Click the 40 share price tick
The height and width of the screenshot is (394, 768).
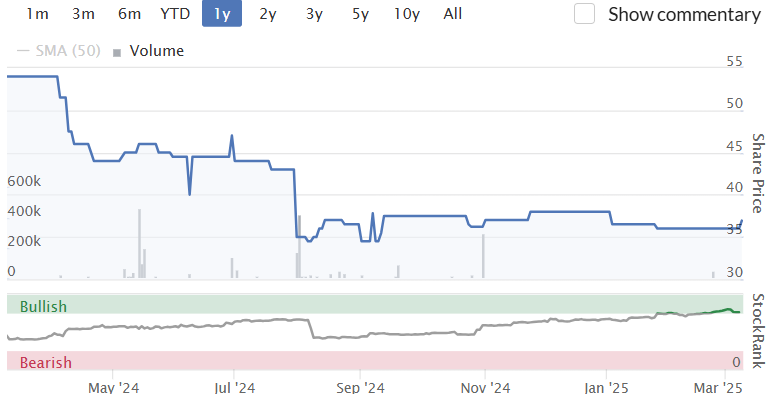click(x=734, y=188)
